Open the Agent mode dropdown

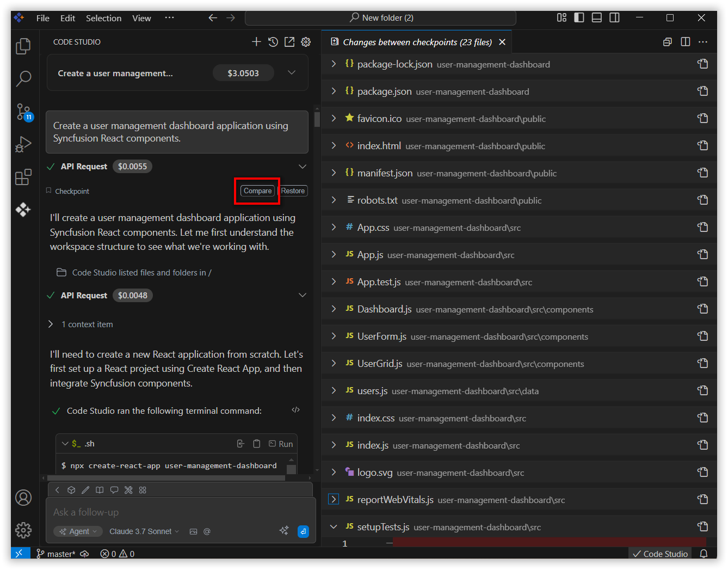click(78, 531)
